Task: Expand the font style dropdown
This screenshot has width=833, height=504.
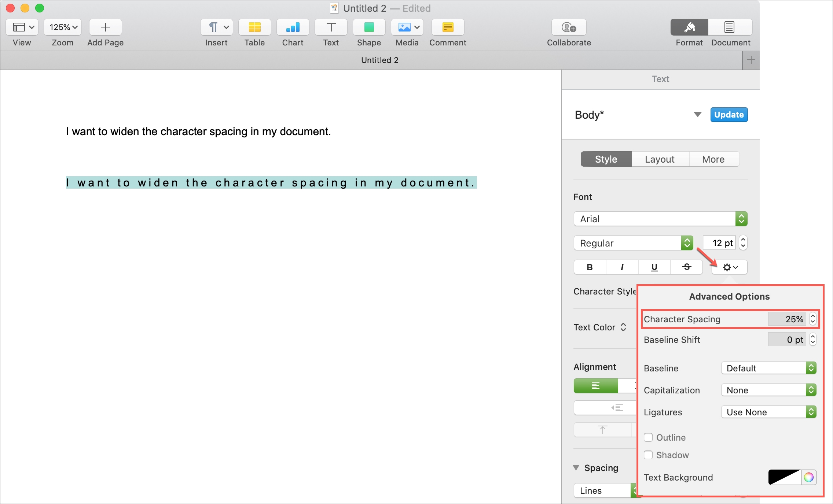Action: click(x=687, y=243)
